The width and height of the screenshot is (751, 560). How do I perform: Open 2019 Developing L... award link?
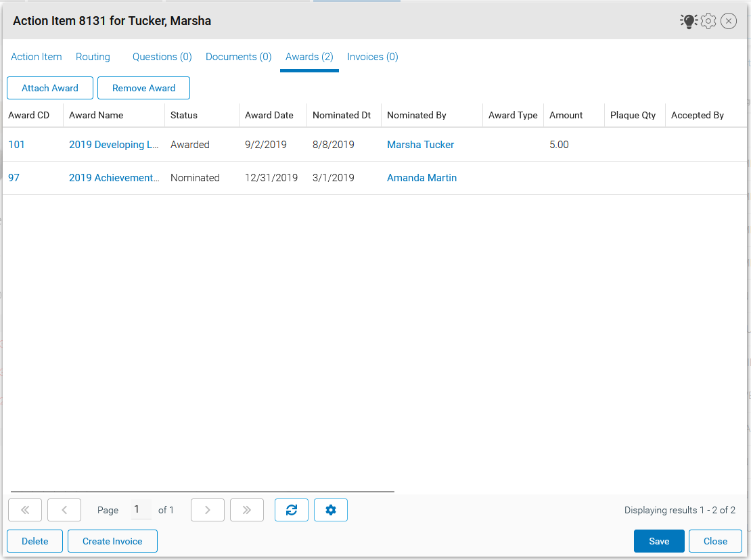(114, 145)
